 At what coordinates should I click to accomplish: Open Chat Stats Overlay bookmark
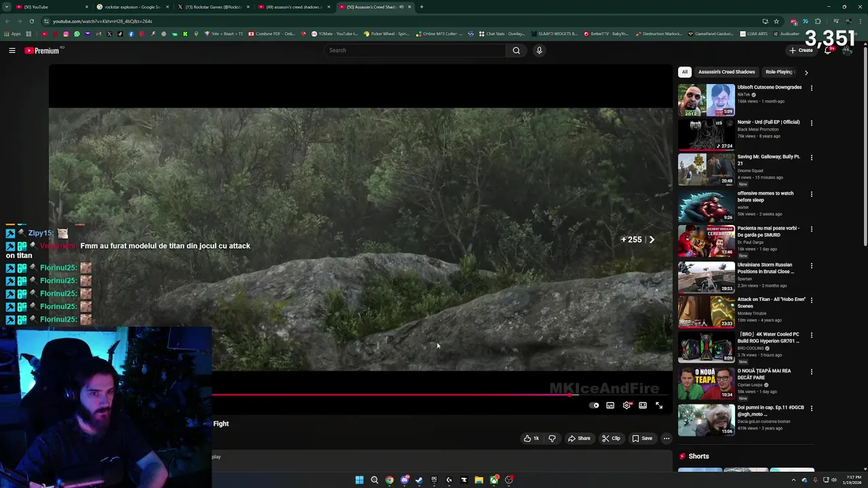pos(502,34)
